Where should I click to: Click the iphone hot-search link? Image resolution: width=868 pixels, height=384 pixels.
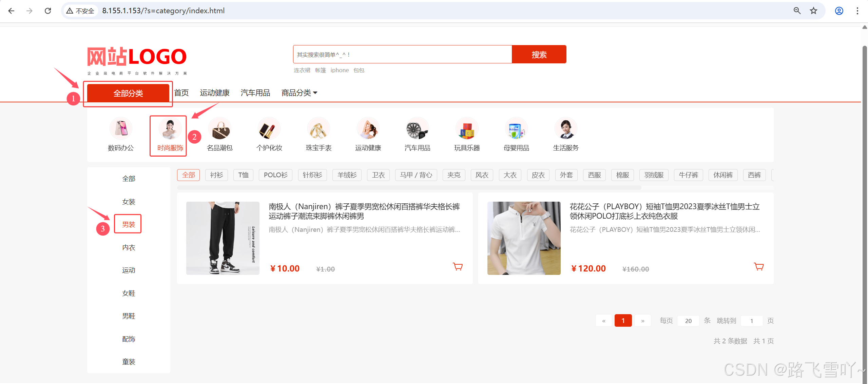click(340, 70)
